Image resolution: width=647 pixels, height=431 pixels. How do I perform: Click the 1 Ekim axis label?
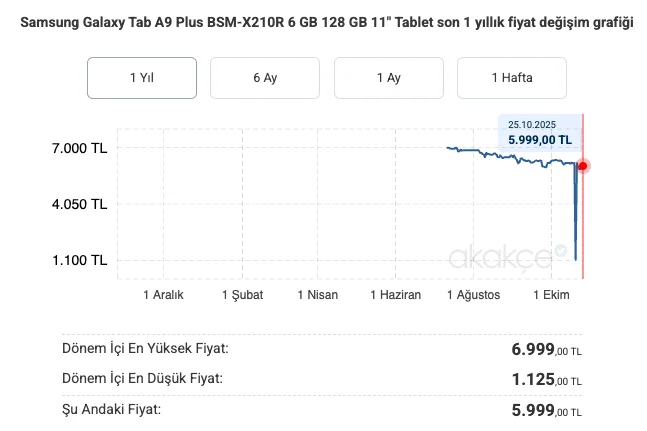click(551, 295)
